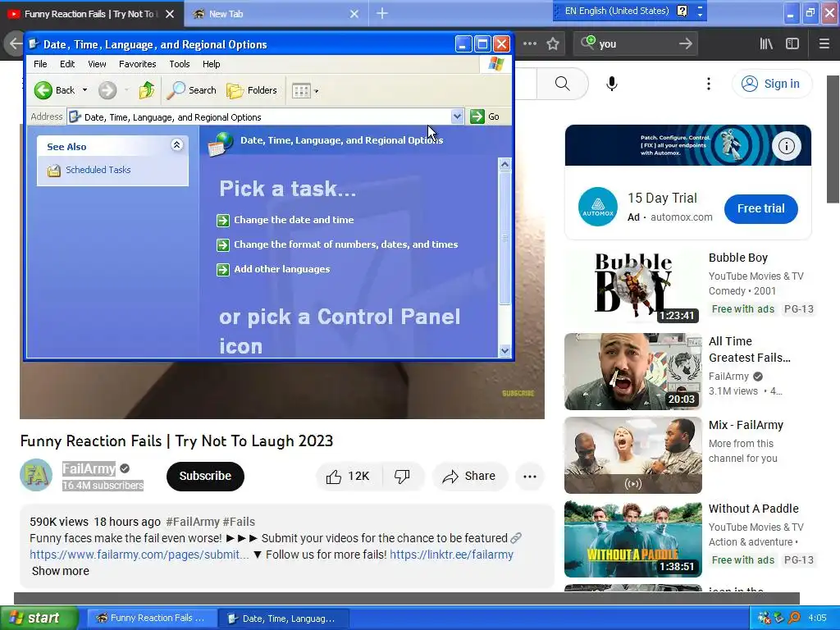
Task: Click the Share button
Action: 469,477
